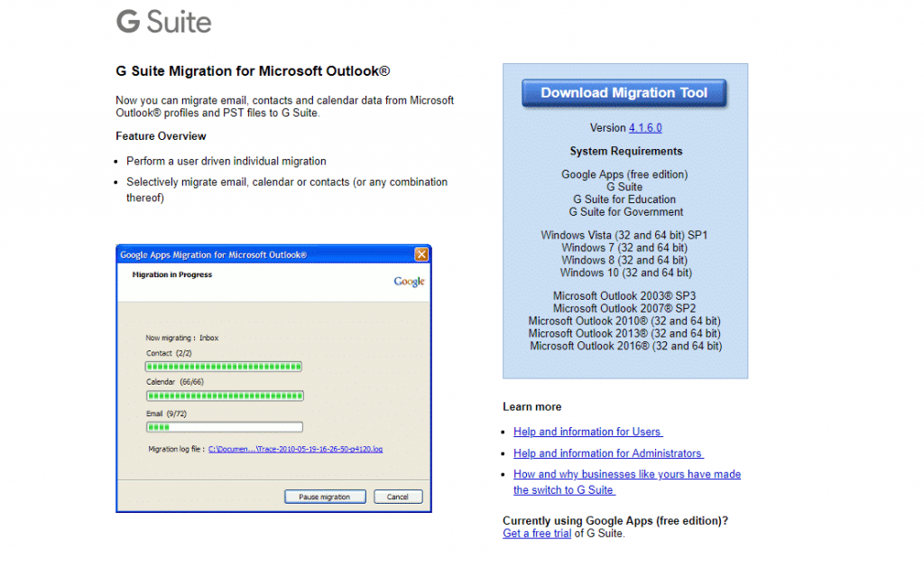Screen dimensions: 924x577
Task: Click 'Windows Vista (32 and 64 bit) SP1' line
Action: [624, 235]
